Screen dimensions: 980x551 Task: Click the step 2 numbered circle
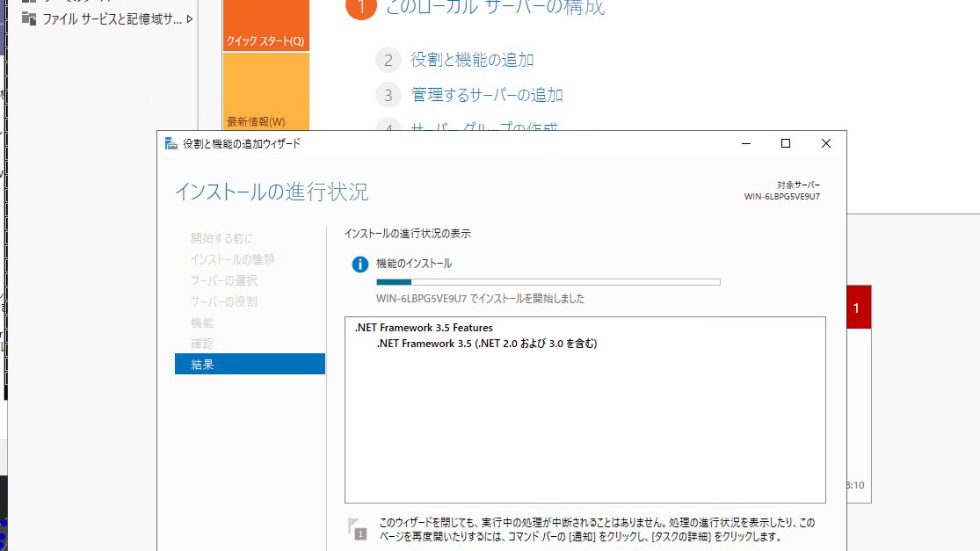tap(388, 60)
